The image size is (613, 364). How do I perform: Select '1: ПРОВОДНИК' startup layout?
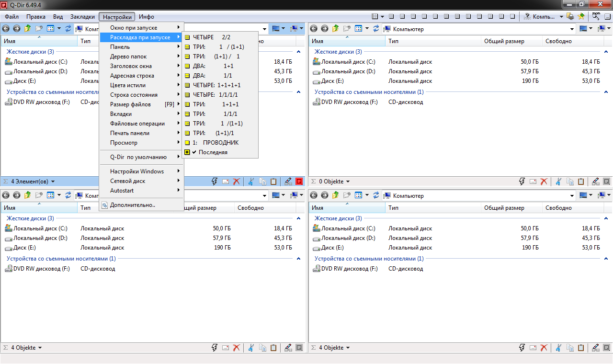pyautogui.click(x=220, y=143)
